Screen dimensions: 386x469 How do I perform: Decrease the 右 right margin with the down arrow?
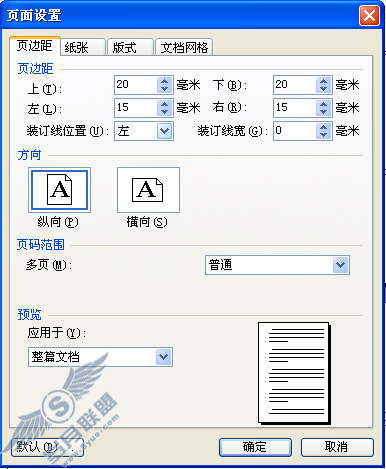pos(323,112)
